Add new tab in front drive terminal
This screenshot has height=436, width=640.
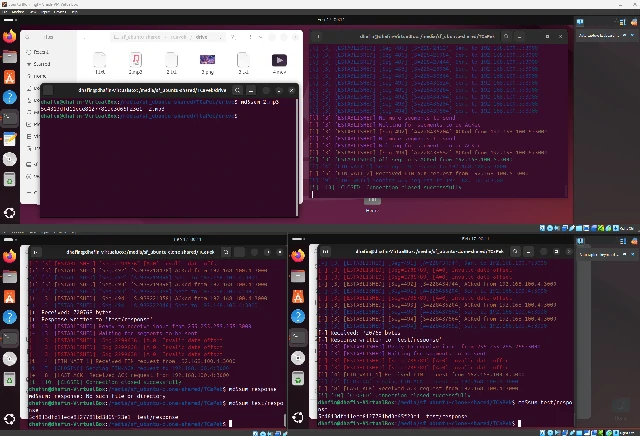pyautogui.click(x=48, y=90)
